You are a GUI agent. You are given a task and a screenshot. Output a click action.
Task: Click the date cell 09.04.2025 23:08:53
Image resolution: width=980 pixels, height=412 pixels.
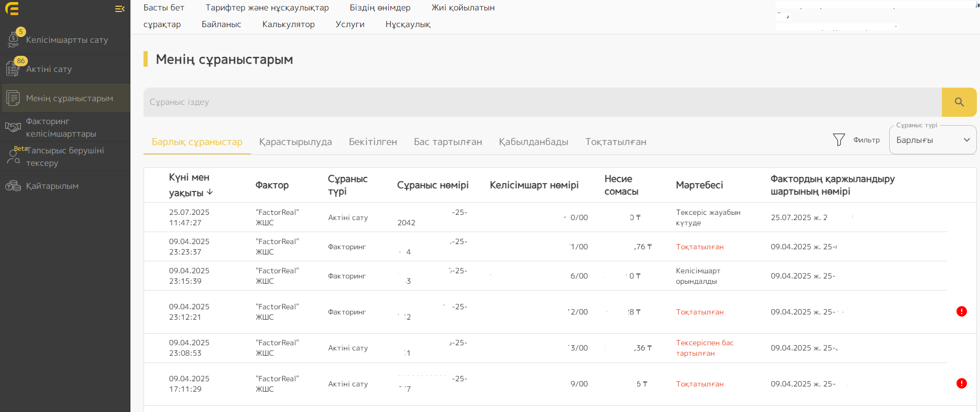[x=189, y=348]
